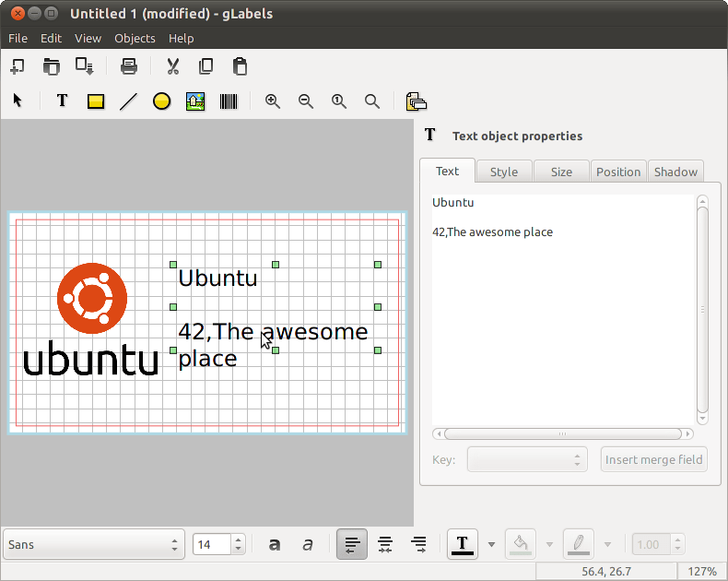This screenshot has height=581, width=728.
Task: Click the Zoom 1:1 magnifier icon
Action: [339, 101]
